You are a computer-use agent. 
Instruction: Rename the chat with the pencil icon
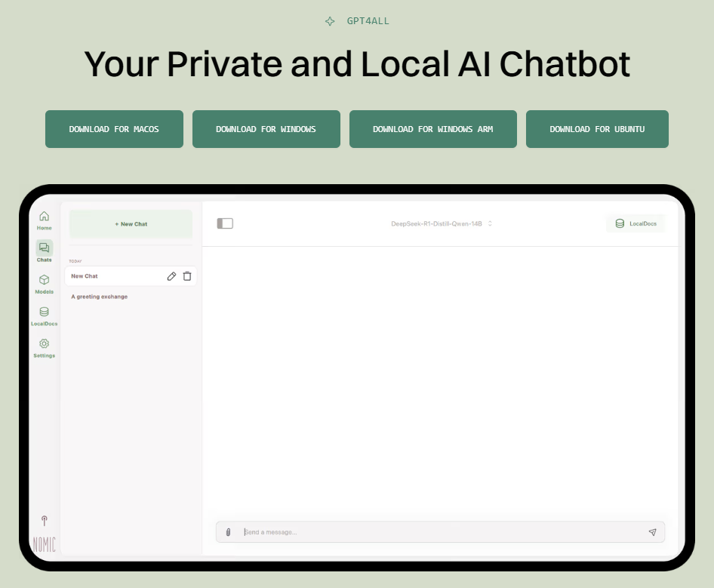[x=171, y=276]
